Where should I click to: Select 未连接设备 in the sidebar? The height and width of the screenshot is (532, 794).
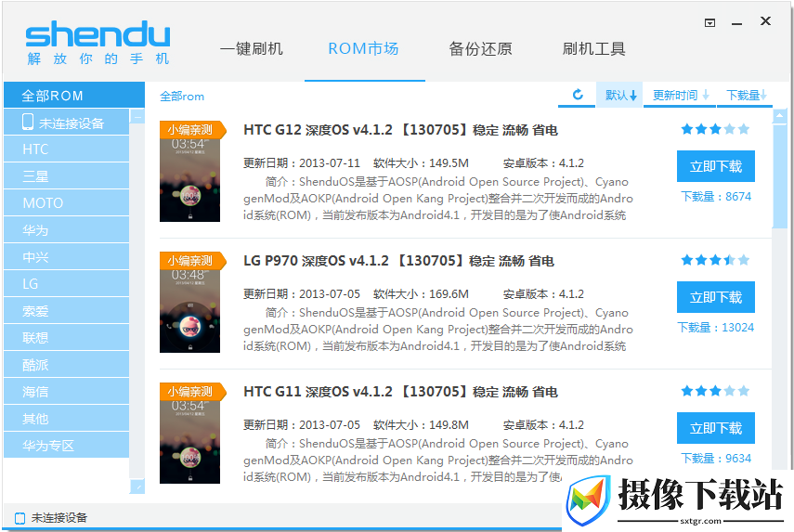click(66, 122)
